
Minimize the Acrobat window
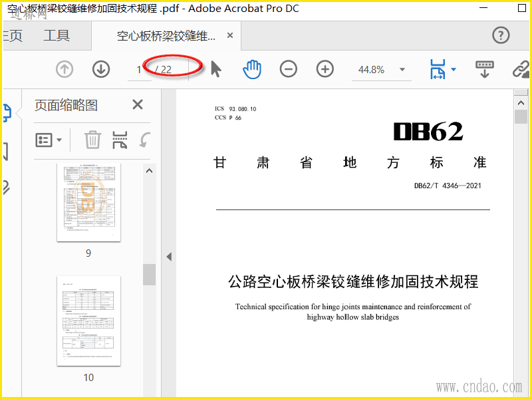click(x=483, y=7)
